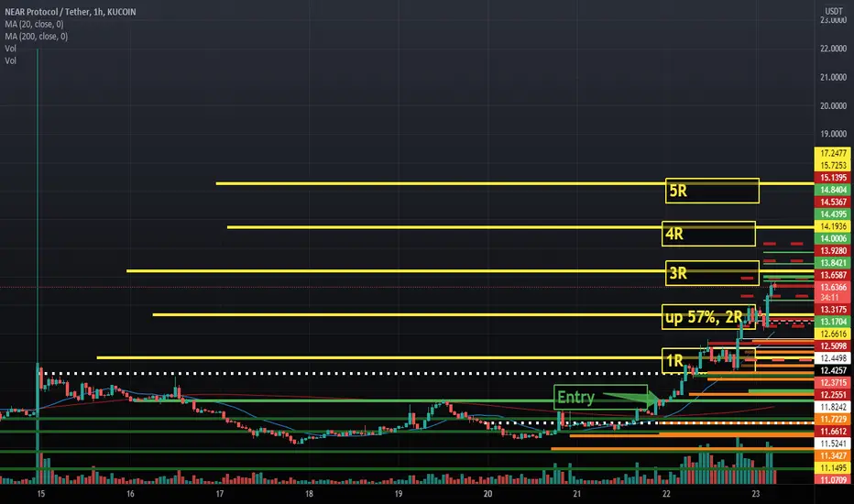Select the 11.6612 red price tag
Viewport: 854px width, 504px height.
click(x=833, y=431)
